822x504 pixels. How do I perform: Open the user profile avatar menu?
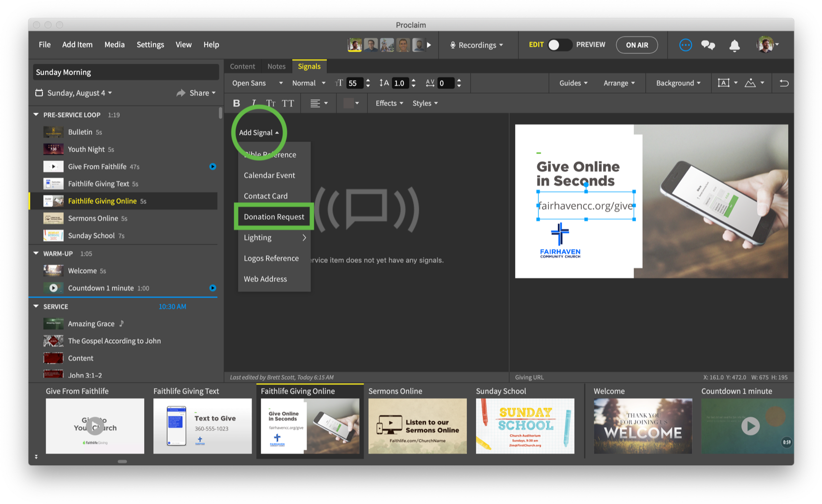pos(767,44)
